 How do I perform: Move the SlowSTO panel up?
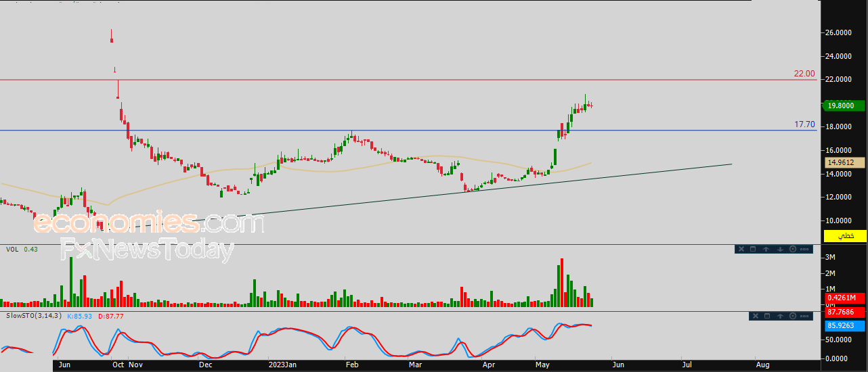click(780, 316)
